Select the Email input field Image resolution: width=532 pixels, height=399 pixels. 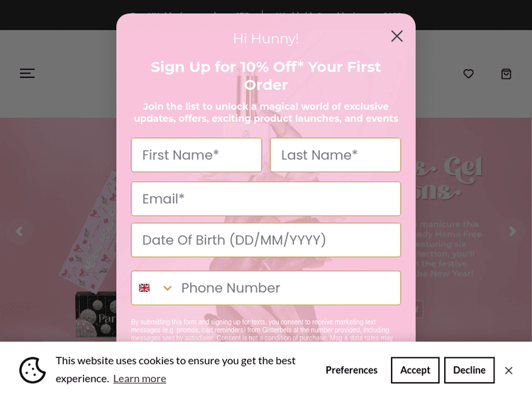pos(266,199)
